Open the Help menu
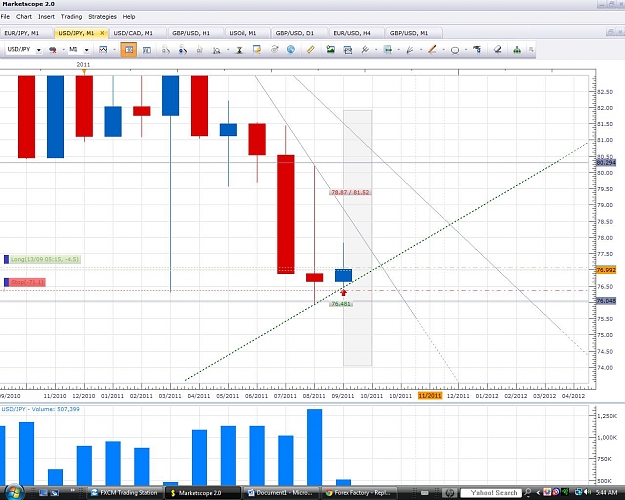 [x=129, y=17]
